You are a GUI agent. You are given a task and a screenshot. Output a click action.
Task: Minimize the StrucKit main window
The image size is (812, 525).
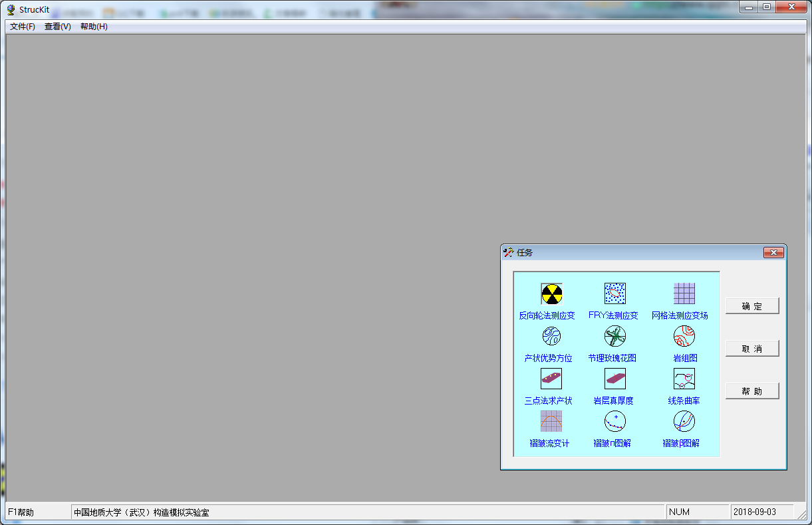pyautogui.click(x=749, y=7)
